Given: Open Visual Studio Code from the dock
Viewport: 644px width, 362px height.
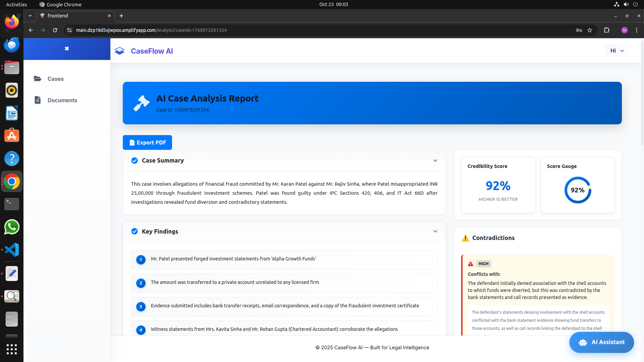Looking at the screenshot, I should [x=12, y=250].
